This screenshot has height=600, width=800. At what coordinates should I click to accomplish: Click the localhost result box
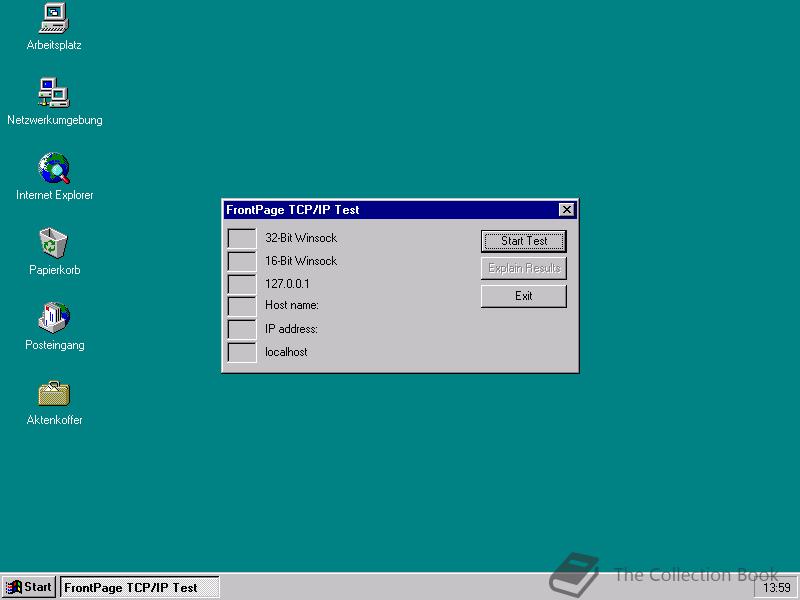(x=242, y=353)
